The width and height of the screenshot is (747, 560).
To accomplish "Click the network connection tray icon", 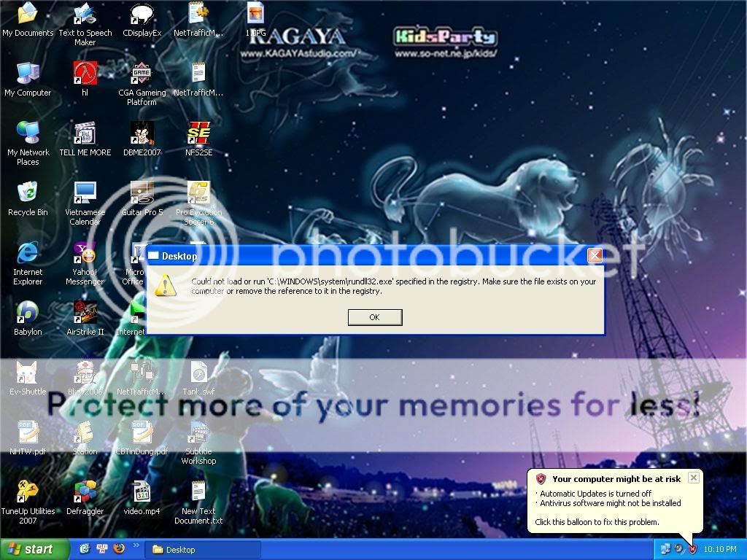I will click(665, 550).
